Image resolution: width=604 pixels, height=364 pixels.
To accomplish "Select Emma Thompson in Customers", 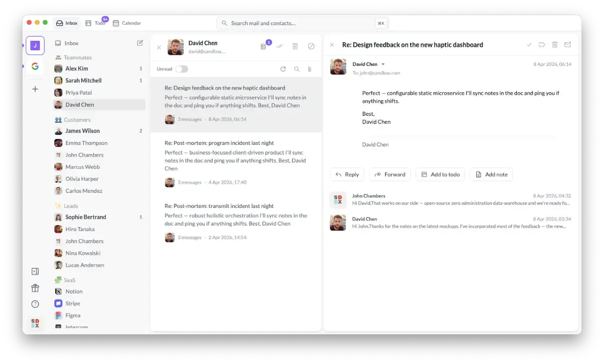I will click(99, 143).
